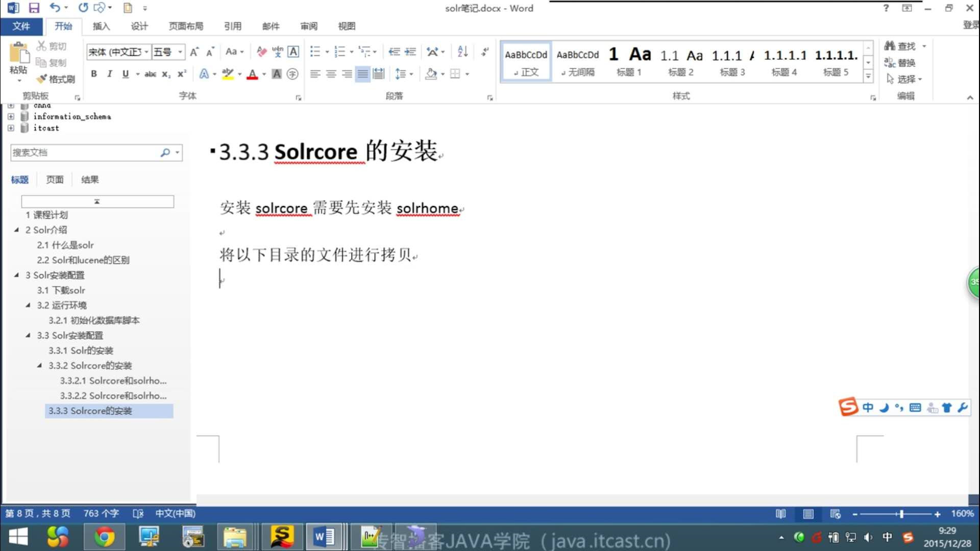Click the Clear Formatting eraser icon
The height and width of the screenshot is (551, 980).
261,52
